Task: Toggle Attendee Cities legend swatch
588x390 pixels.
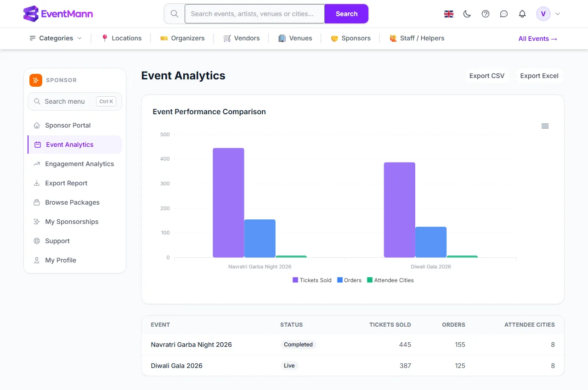Action: pyautogui.click(x=370, y=280)
